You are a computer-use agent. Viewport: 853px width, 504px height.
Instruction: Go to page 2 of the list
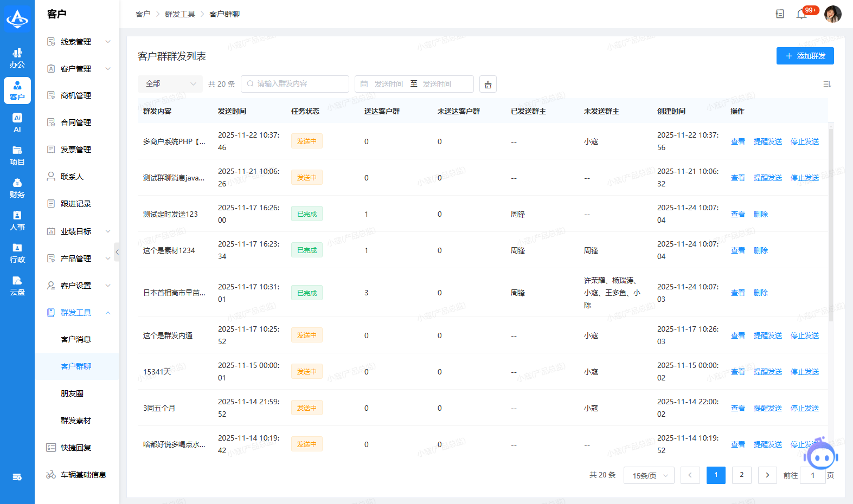coord(741,475)
